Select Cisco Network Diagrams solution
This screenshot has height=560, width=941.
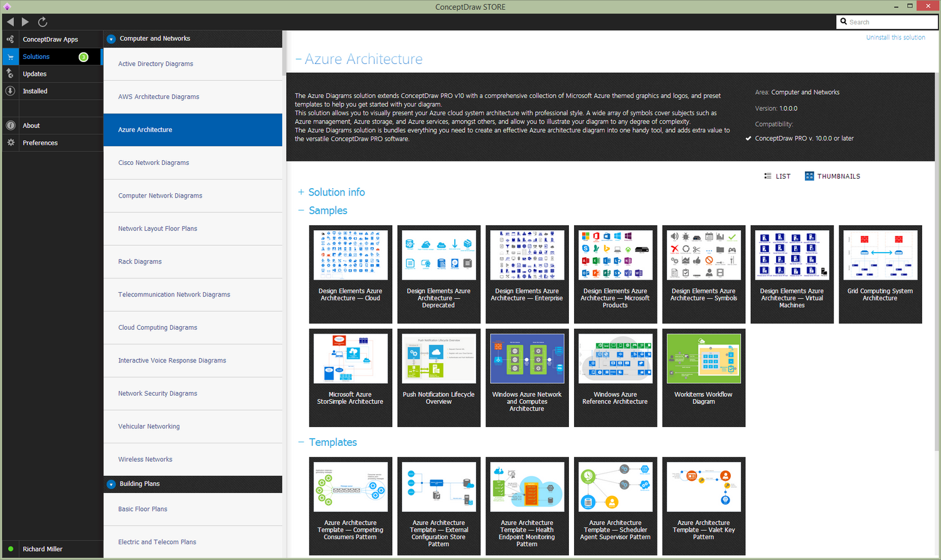(x=193, y=162)
